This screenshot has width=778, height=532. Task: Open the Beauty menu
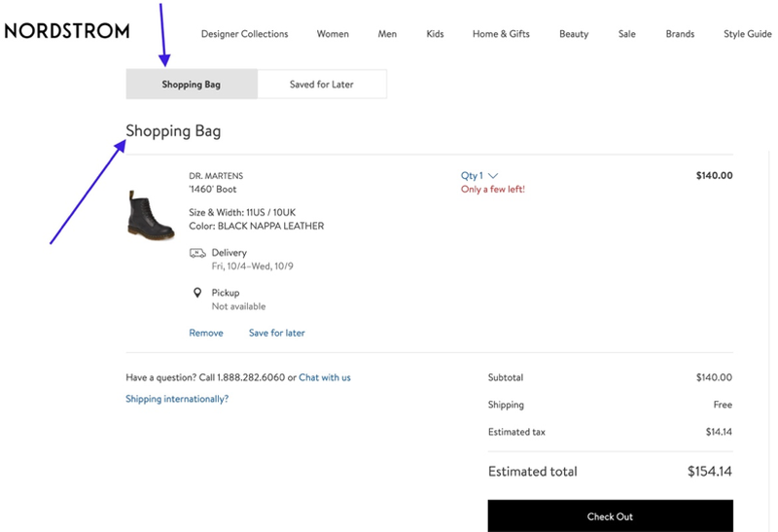tap(574, 34)
